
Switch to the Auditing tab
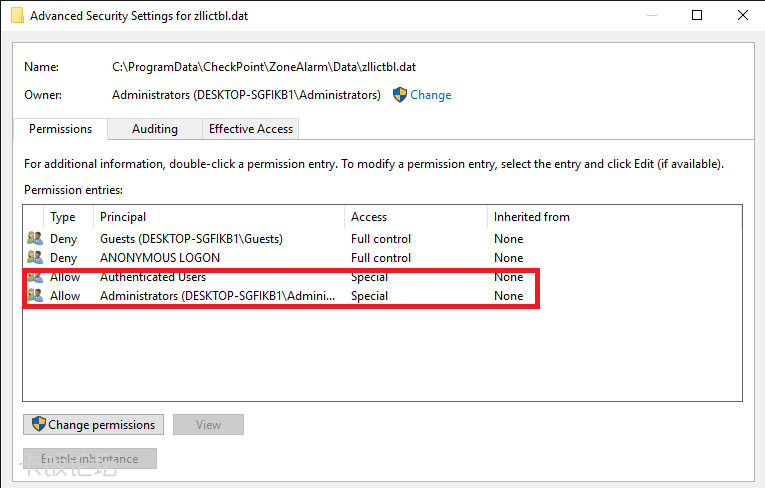tap(155, 129)
